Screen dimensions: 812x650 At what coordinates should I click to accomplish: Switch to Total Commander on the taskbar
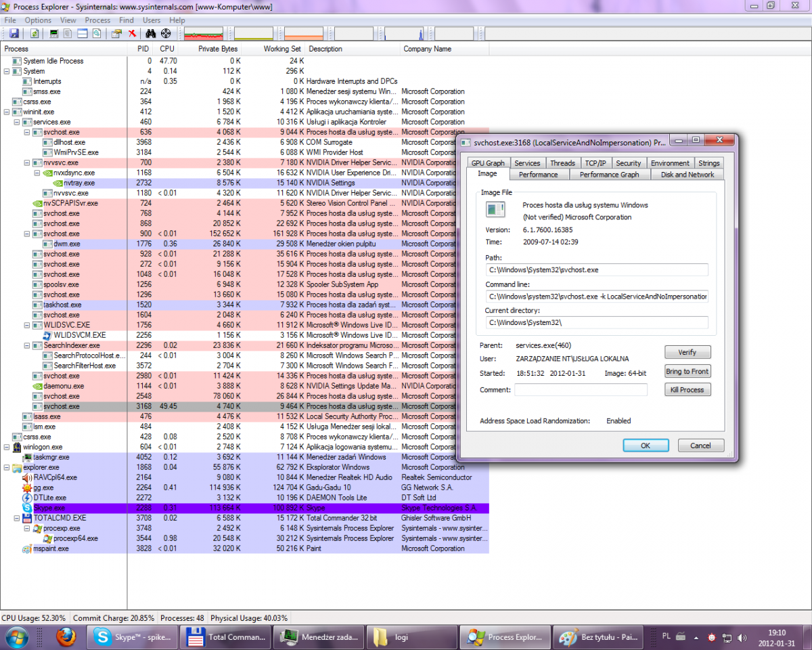coord(227,637)
